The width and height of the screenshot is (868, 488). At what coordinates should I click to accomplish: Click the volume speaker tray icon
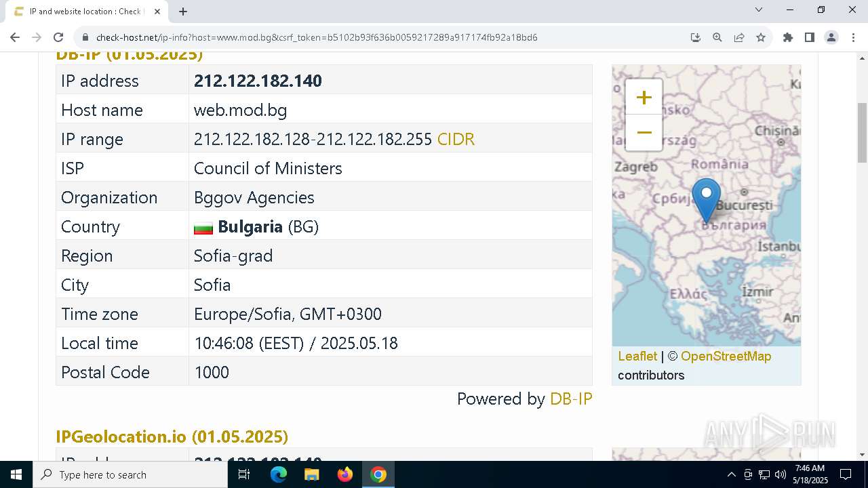tap(781, 474)
